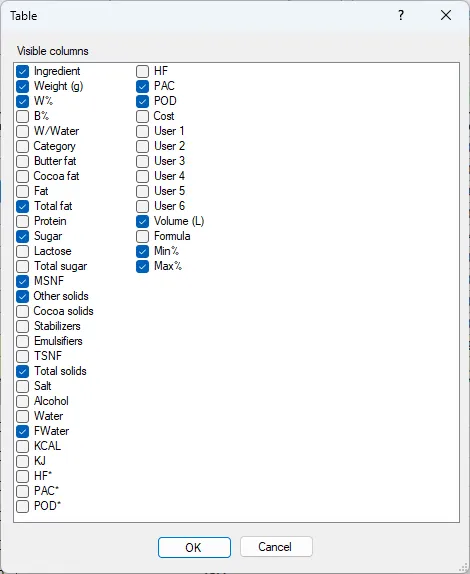Close the Table dialog window
Image resolution: width=470 pixels, height=574 pixels.
[x=446, y=15]
